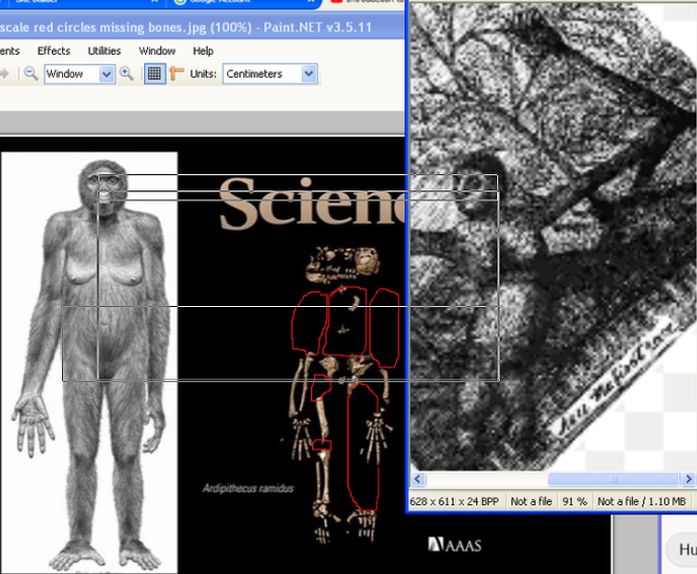Click the horizontal scrollbar thumb
Screen dimensions: 697x574
(613, 479)
